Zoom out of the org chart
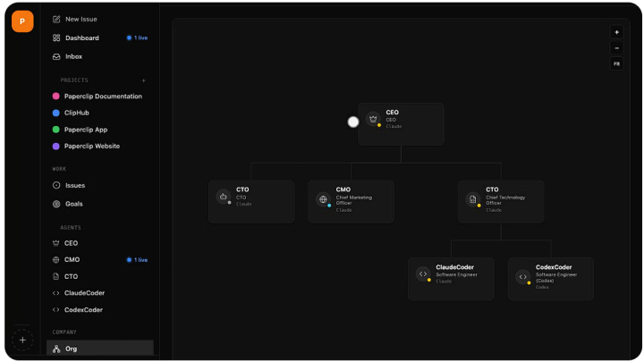 pyautogui.click(x=616, y=48)
